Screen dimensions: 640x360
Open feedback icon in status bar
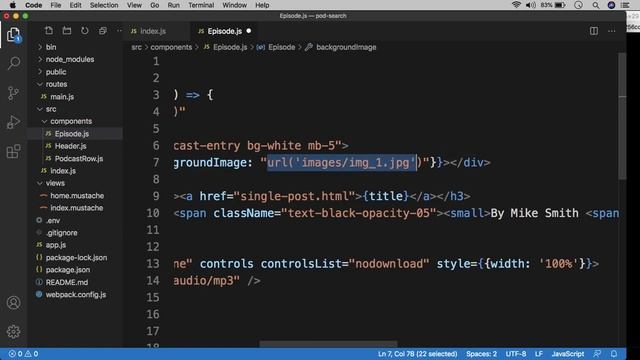tap(597, 354)
